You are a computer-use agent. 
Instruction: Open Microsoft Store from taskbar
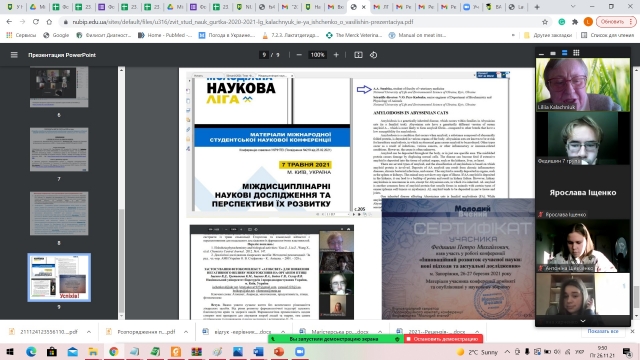coord(52,351)
